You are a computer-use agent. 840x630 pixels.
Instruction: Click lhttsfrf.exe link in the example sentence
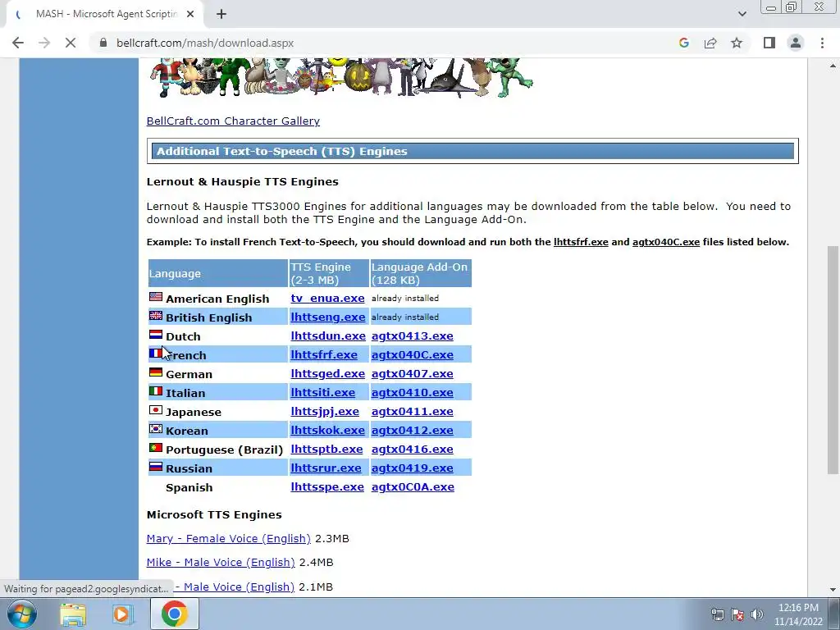(x=581, y=242)
